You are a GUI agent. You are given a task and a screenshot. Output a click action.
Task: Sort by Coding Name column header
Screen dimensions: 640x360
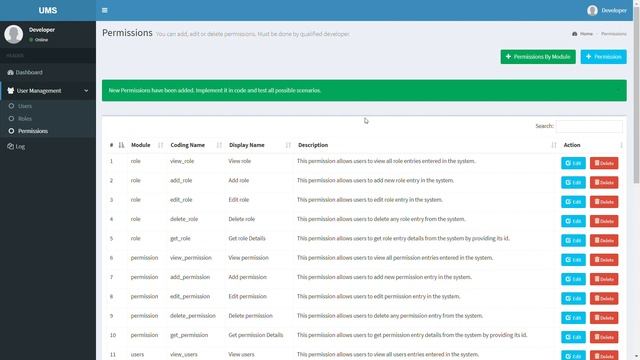(196, 145)
